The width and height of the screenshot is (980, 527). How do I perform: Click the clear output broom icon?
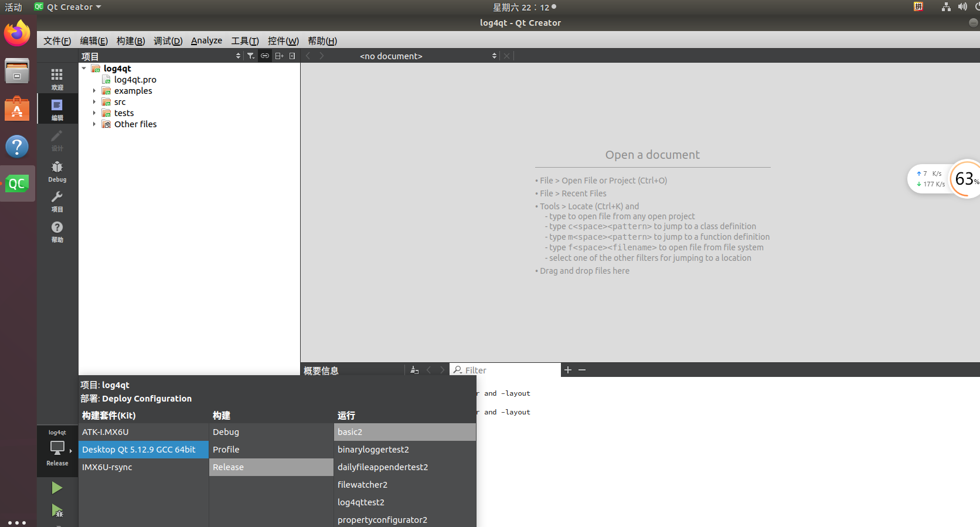tap(414, 370)
